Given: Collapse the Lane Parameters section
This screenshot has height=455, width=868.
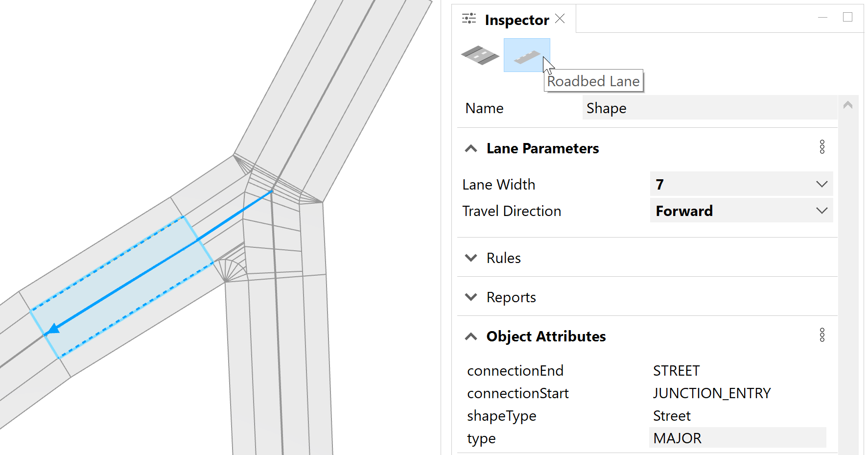Looking at the screenshot, I should tap(471, 148).
